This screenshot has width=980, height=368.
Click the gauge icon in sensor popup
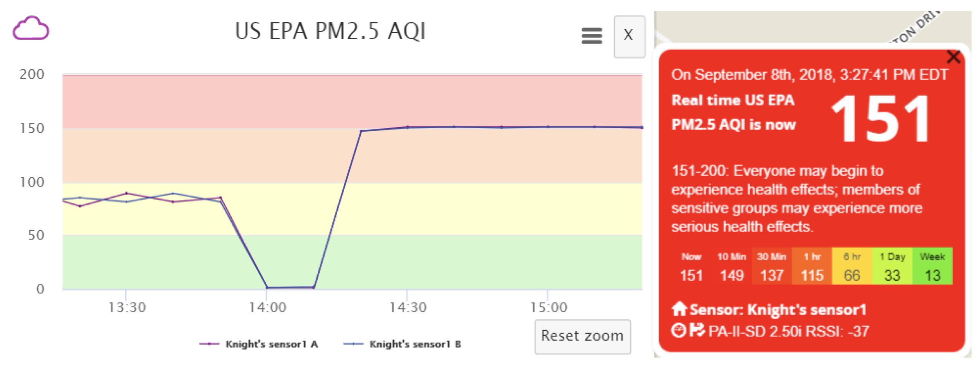(678, 330)
